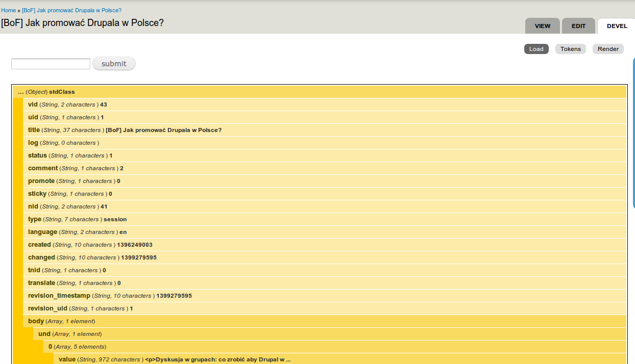Screen dimensions: 635x364
Task: Click the revision_uid row
Action: [325, 308]
